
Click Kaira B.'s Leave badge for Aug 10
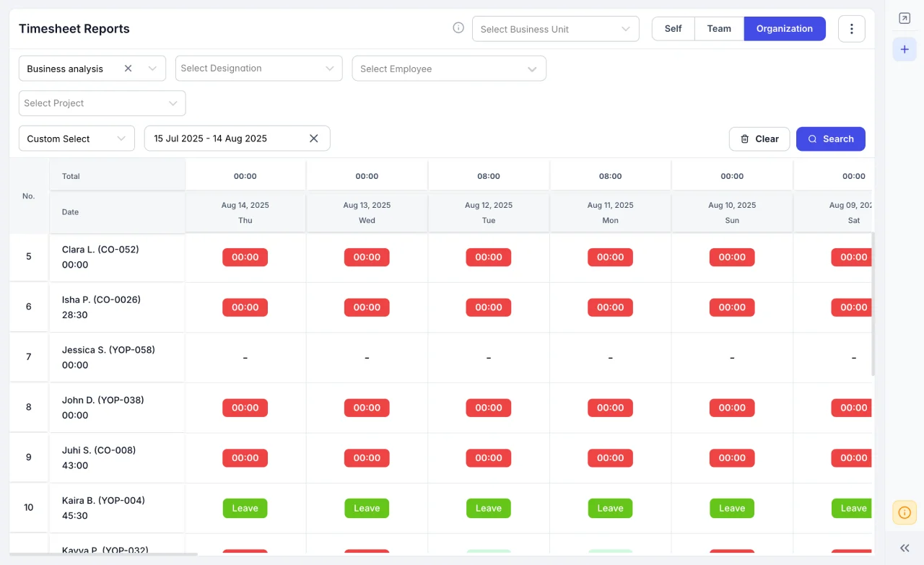coord(732,508)
